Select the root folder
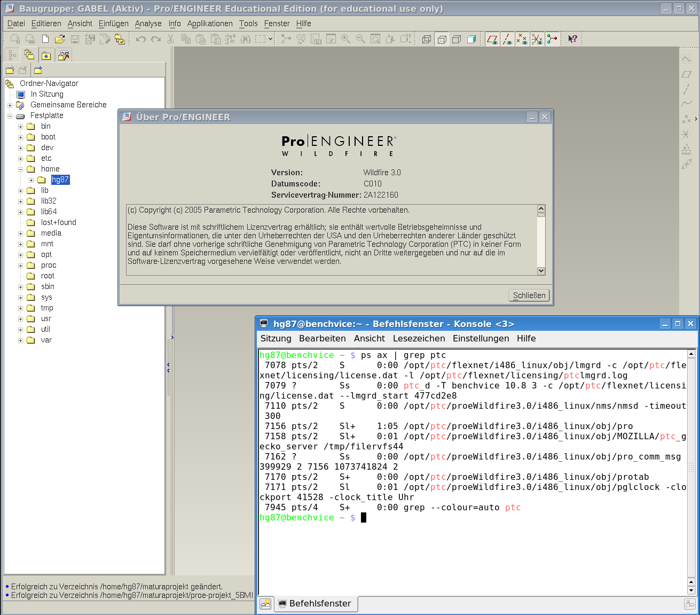Screen dimensions: 700x615 click(x=48, y=276)
